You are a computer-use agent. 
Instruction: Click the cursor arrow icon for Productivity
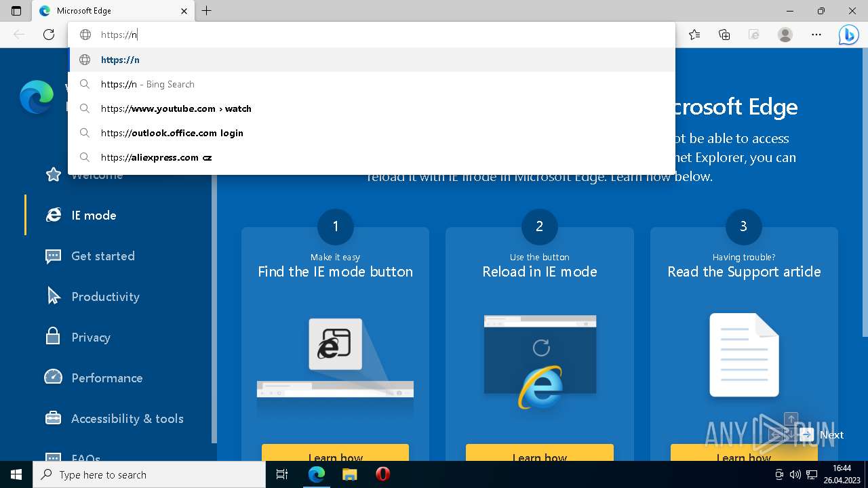[54, 296]
